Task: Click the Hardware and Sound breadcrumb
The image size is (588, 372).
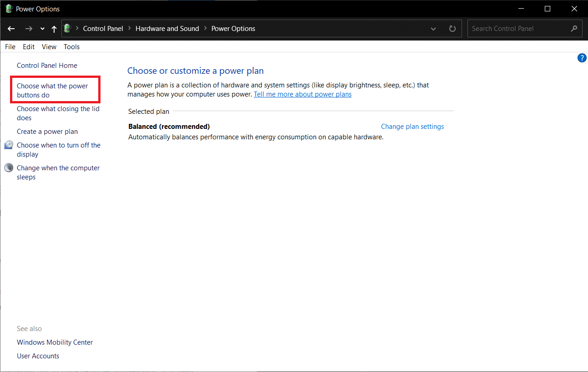Action: (167, 28)
